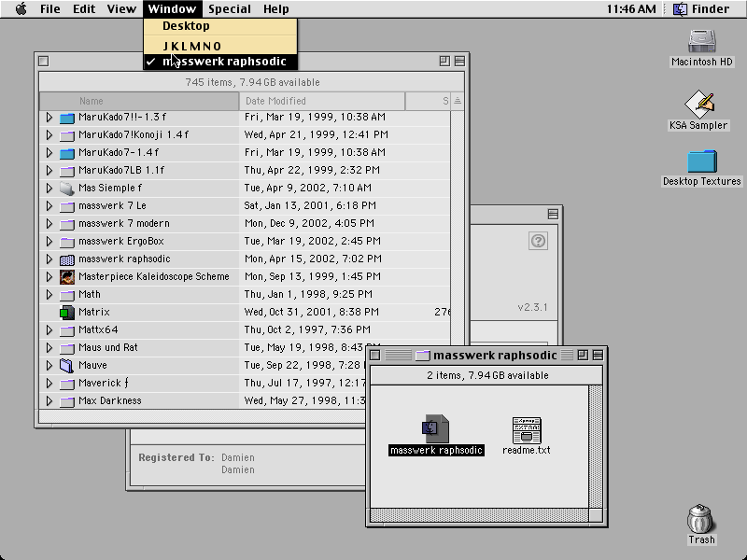Expand the MaruKado7!Konoji 1.4 f folder
This screenshot has height=560, width=747.
pyautogui.click(x=49, y=134)
